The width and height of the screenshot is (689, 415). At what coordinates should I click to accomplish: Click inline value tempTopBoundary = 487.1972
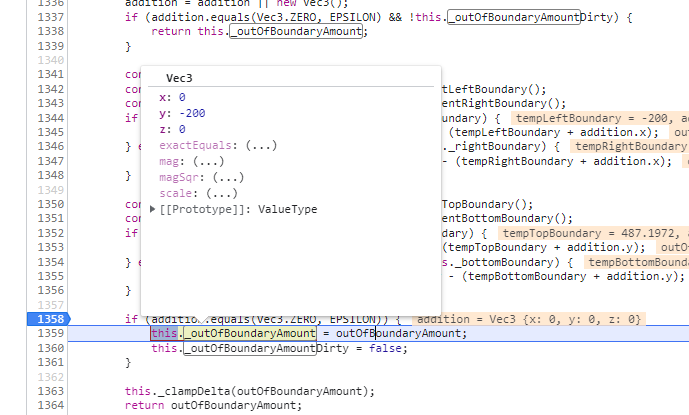tap(588, 233)
